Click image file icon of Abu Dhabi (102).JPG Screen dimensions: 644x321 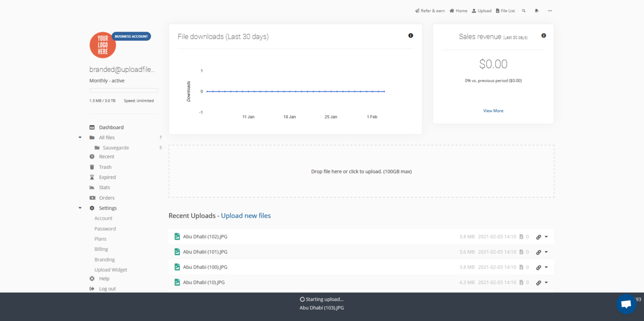(x=177, y=236)
